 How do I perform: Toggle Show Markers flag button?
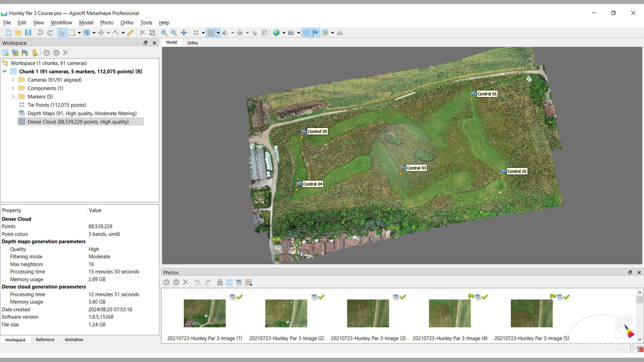click(316, 33)
